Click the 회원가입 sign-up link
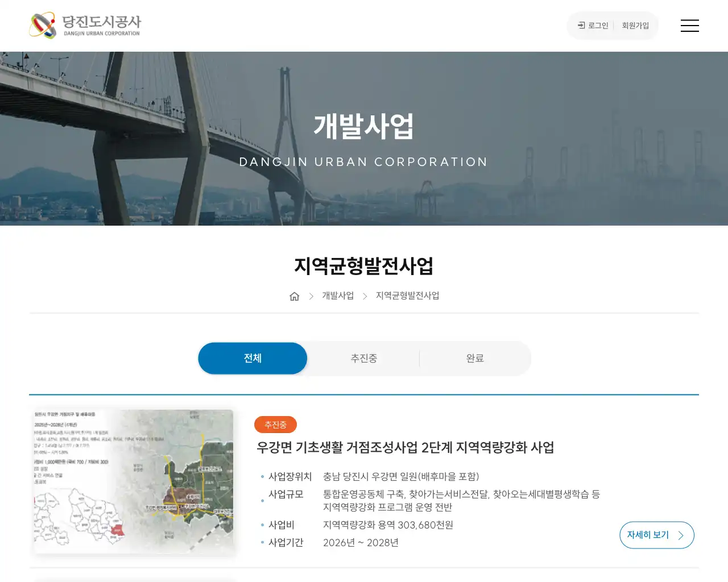728x582 pixels. [x=635, y=26]
